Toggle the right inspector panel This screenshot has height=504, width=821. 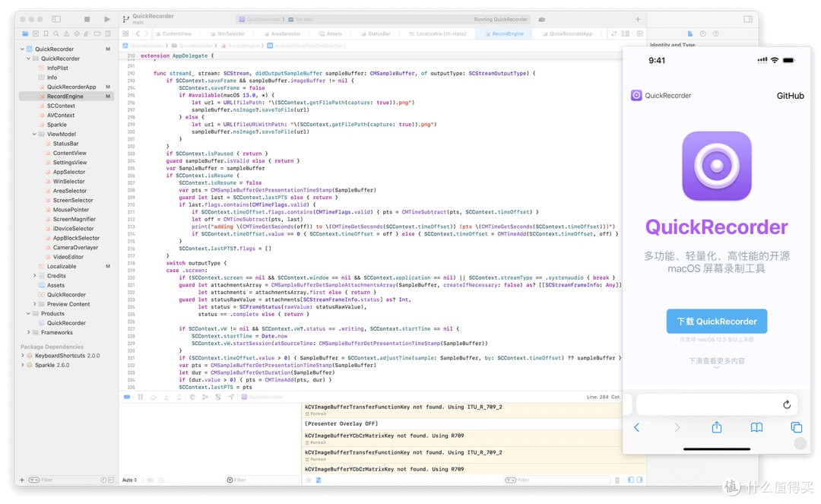click(748, 19)
